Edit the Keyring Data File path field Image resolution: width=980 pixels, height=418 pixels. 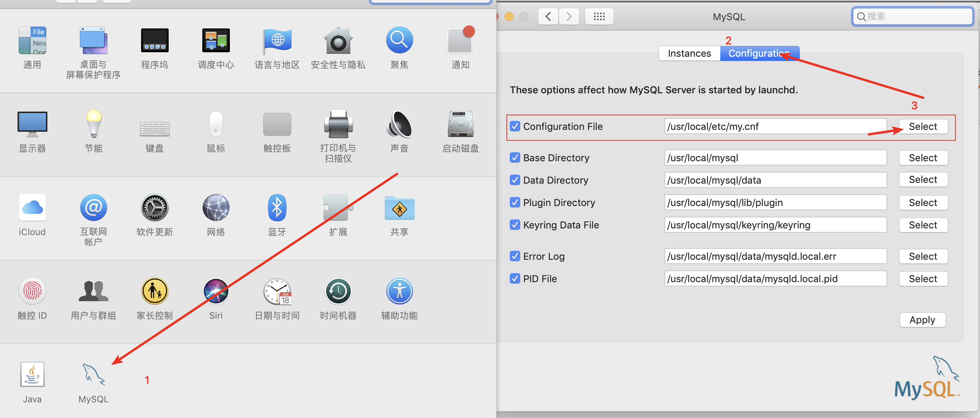pyautogui.click(x=775, y=225)
